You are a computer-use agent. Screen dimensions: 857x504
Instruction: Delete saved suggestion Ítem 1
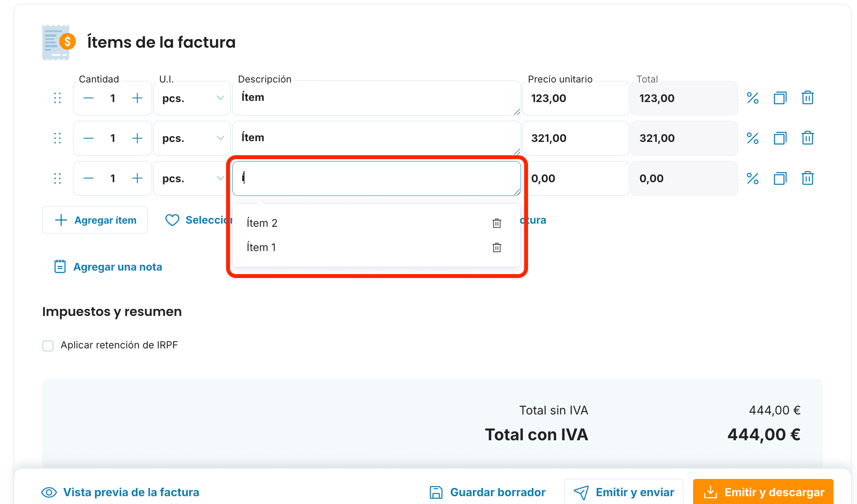click(497, 248)
